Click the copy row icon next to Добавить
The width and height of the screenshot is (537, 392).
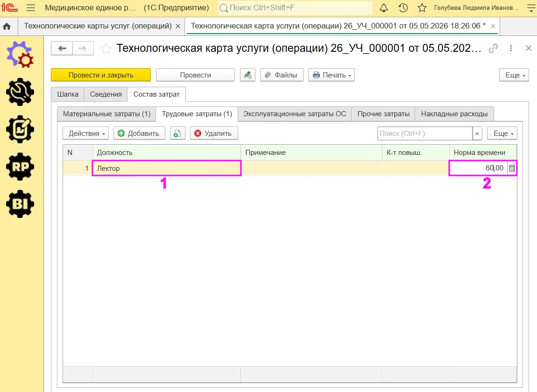(x=177, y=133)
